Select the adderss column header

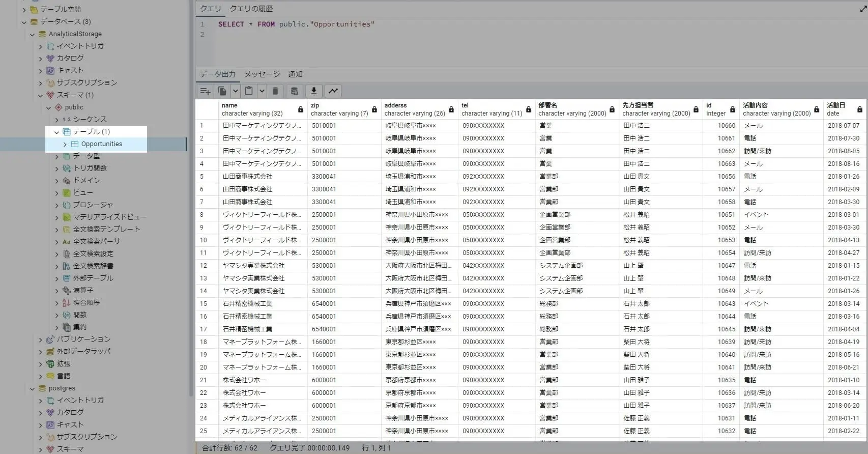[x=419, y=109]
